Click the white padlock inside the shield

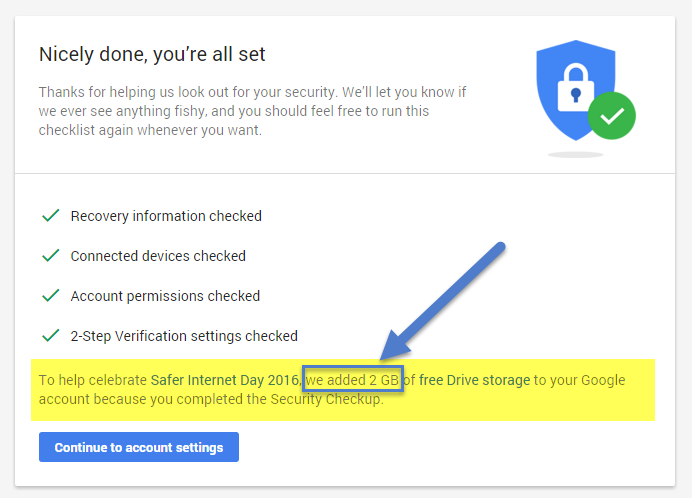575,88
